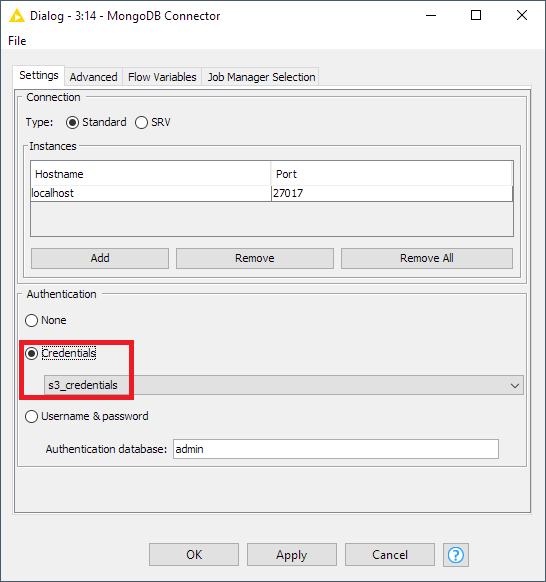546x582 pixels.
Task: Open the s3_credentials combo box
Action: [x=284, y=385]
